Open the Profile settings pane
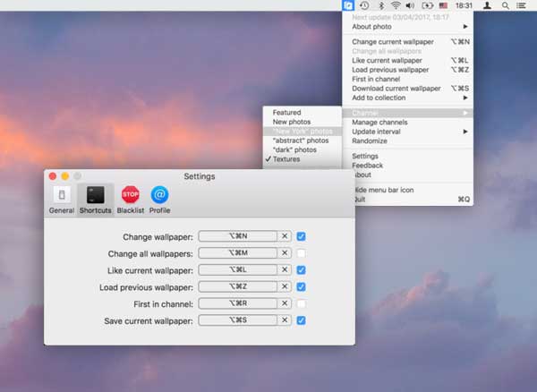The image size is (537, 392). (x=159, y=199)
